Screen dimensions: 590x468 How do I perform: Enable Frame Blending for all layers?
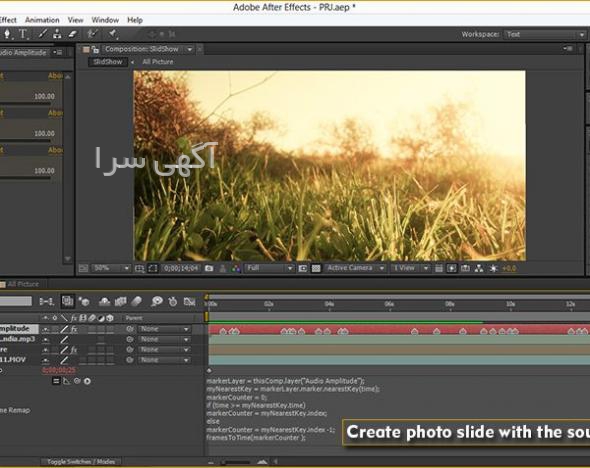point(120,301)
